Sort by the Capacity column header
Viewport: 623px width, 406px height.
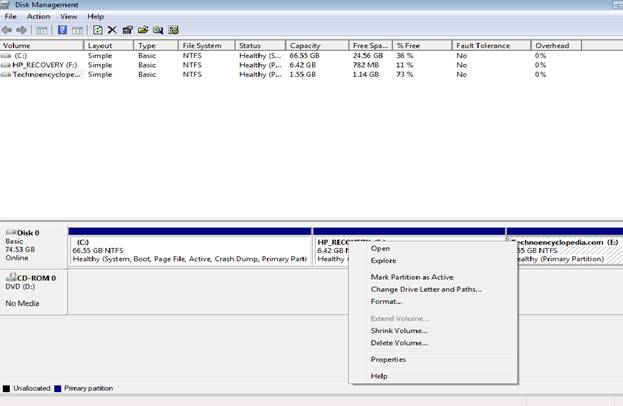(317, 45)
